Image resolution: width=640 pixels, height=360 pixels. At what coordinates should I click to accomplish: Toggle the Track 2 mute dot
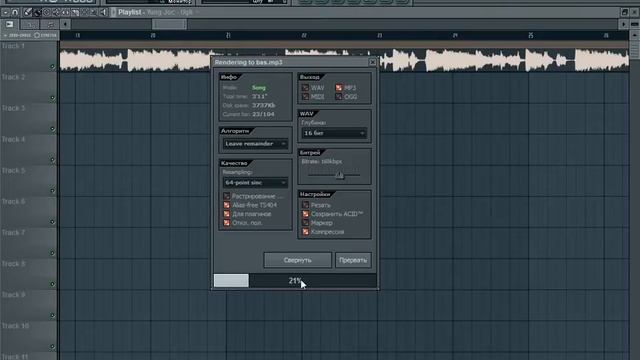[x=52, y=98]
